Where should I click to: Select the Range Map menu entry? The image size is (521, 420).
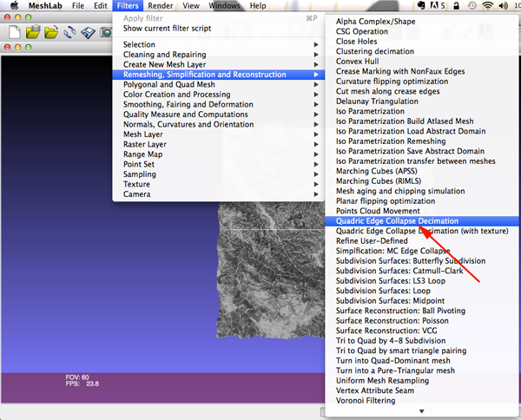[x=218, y=154]
